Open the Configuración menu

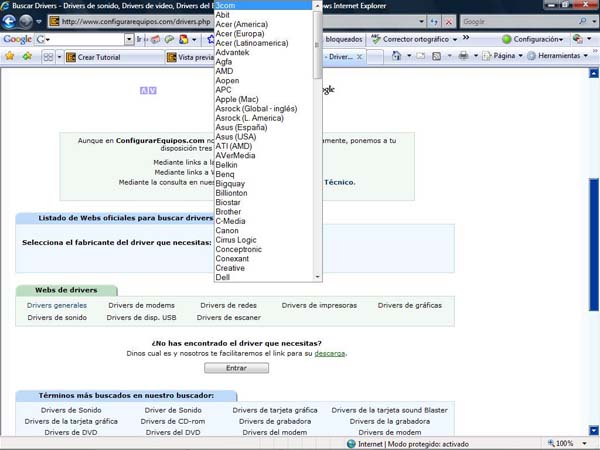click(x=538, y=39)
